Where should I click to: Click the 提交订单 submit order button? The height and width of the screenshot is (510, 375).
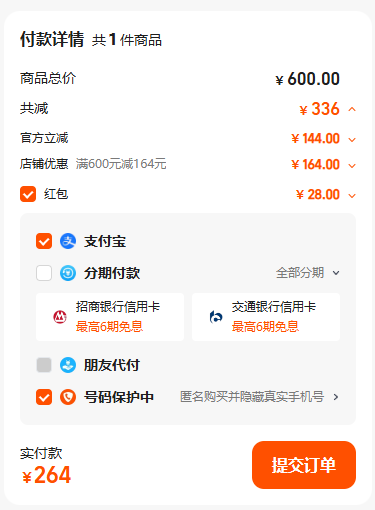(304, 465)
